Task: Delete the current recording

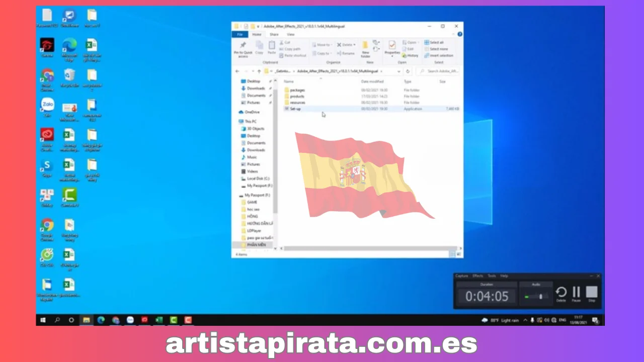Action: tap(560, 292)
